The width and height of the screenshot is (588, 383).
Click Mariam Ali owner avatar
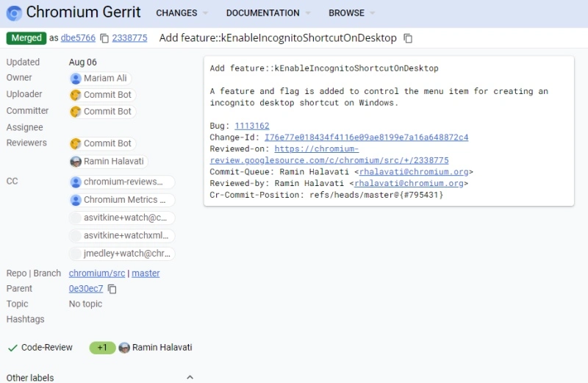tap(76, 79)
